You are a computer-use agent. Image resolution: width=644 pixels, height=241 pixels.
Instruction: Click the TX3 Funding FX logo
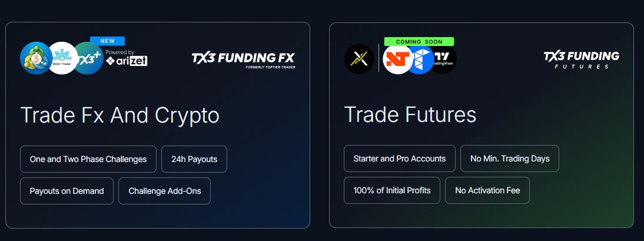244,59
